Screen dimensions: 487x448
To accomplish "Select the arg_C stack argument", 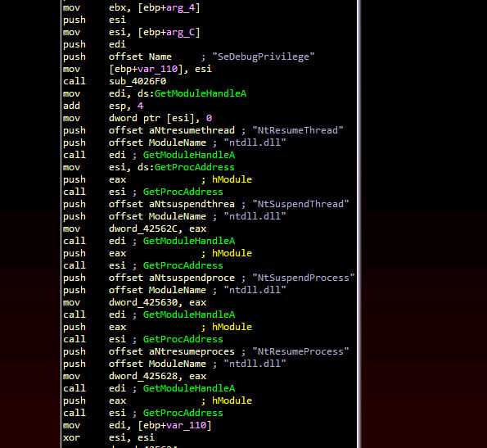I will tap(181, 32).
